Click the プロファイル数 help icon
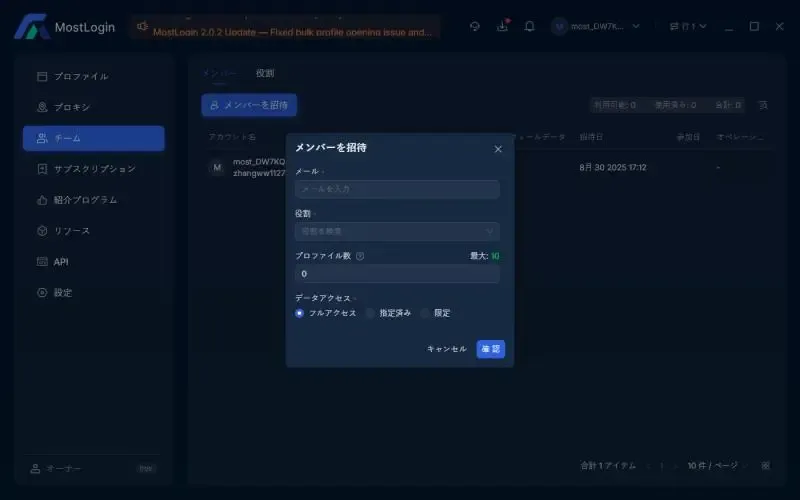800x500 pixels. pyautogui.click(x=360, y=256)
